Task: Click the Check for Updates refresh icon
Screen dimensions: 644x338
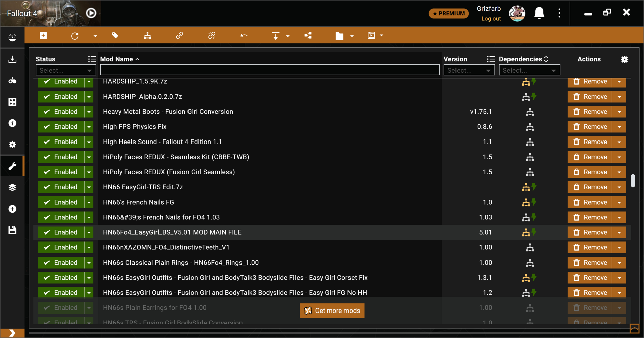Action: (x=75, y=36)
